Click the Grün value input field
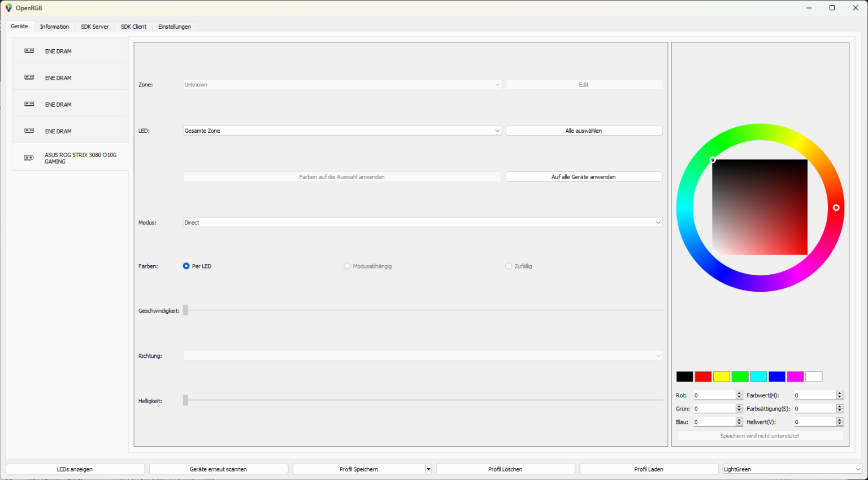Image resolution: width=868 pixels, height=480 pixels. [714, 409]
